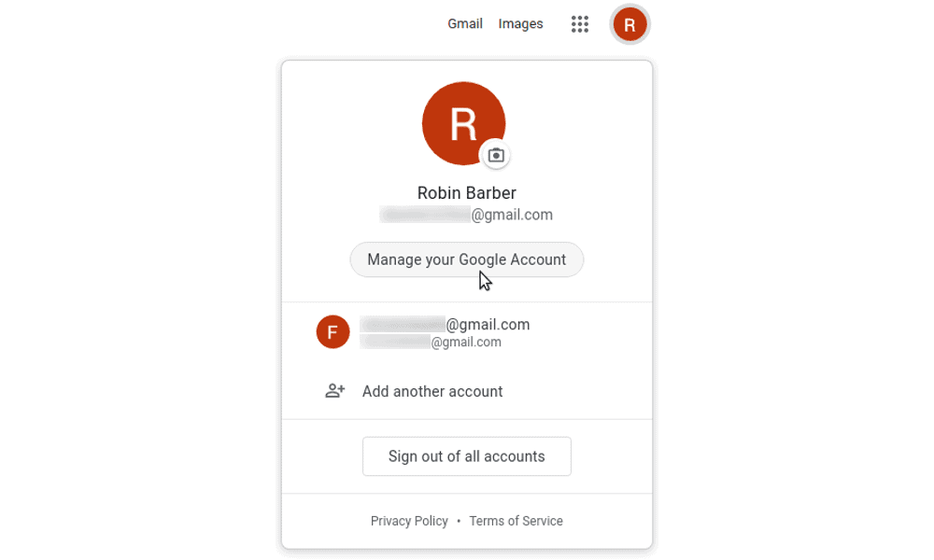Open the Terms of Service link
The height and width of the screenshot is (560, 934).
(x=516, y=521)
